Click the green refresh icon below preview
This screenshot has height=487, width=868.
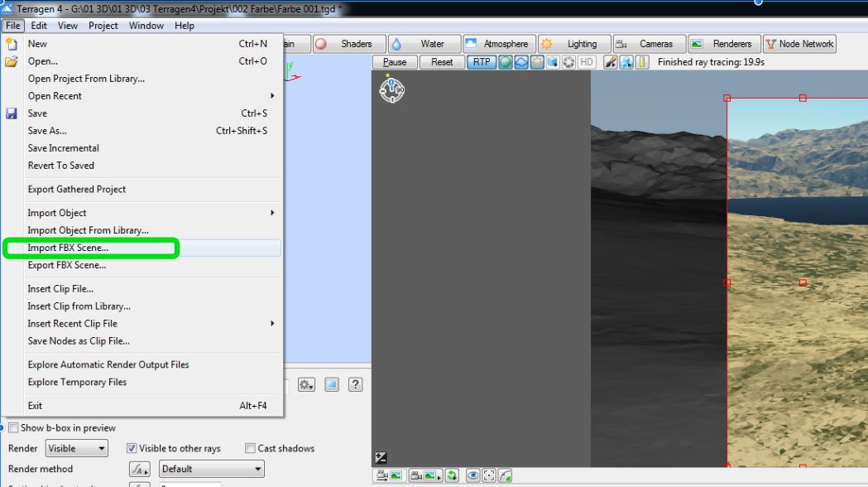(x=452, y=475)
